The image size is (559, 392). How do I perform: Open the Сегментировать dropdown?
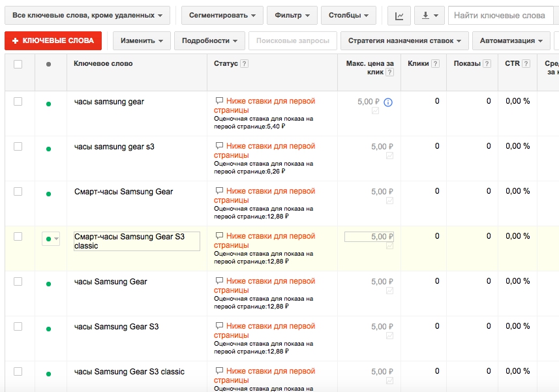point(222,15)
